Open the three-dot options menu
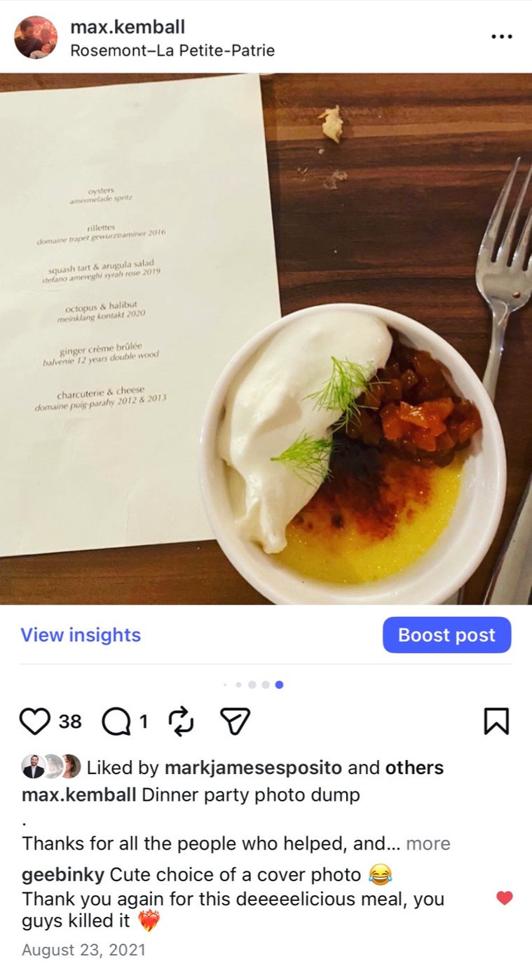 coord(502,36)
